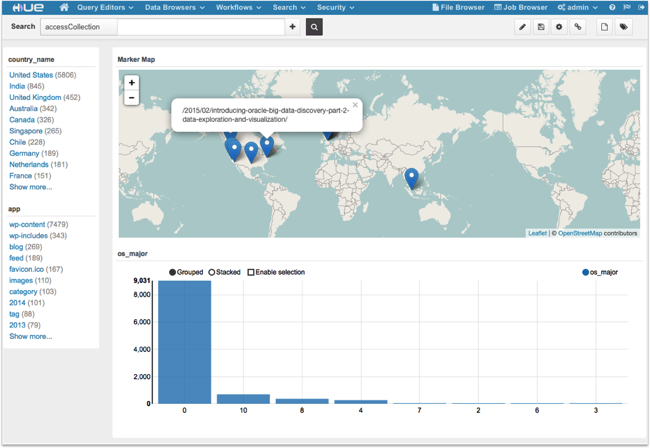Click the accessCollection collection field

tap(79, 27)
